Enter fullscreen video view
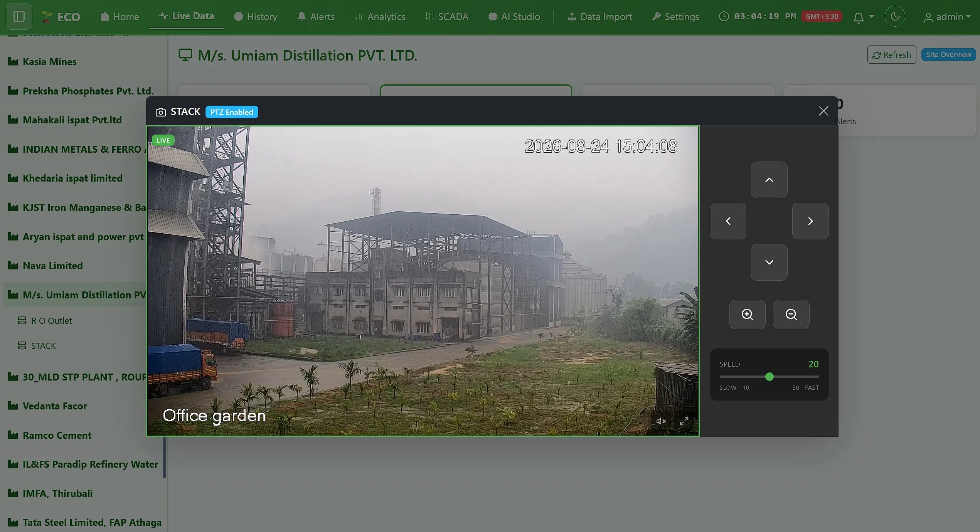 [x=684, y=421]
